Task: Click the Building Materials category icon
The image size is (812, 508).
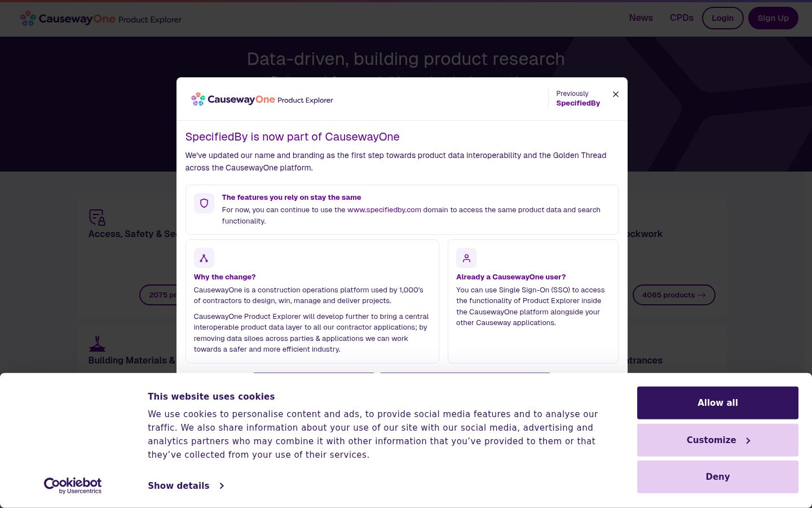Action: (x=97, y=344)
